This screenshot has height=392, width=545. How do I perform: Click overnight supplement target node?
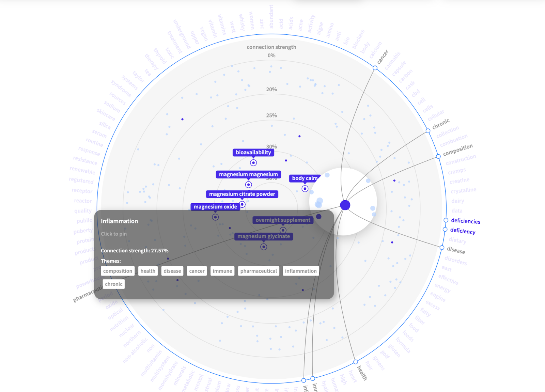(283, 230)
